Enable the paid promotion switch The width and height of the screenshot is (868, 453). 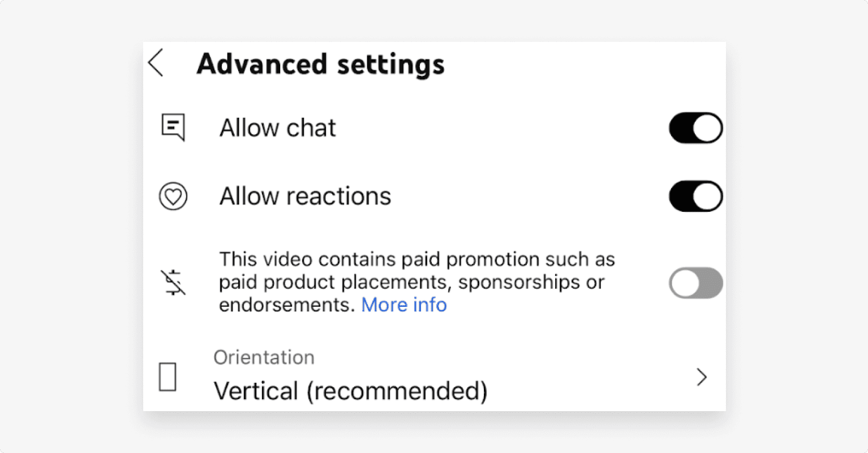click(695, 283)
